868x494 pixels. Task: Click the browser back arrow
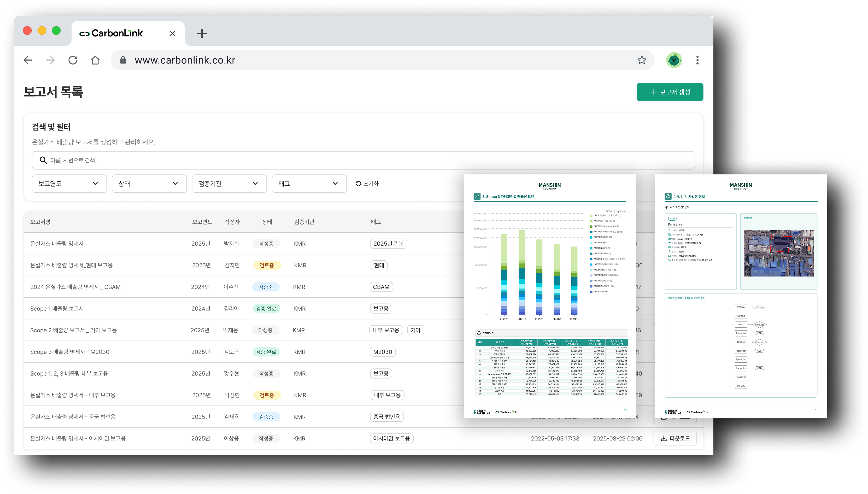28,60
